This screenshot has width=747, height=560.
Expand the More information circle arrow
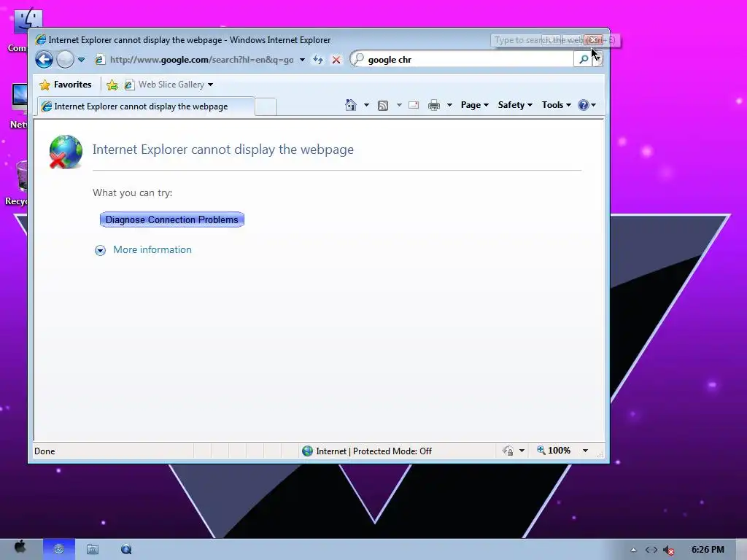(100, 250)
